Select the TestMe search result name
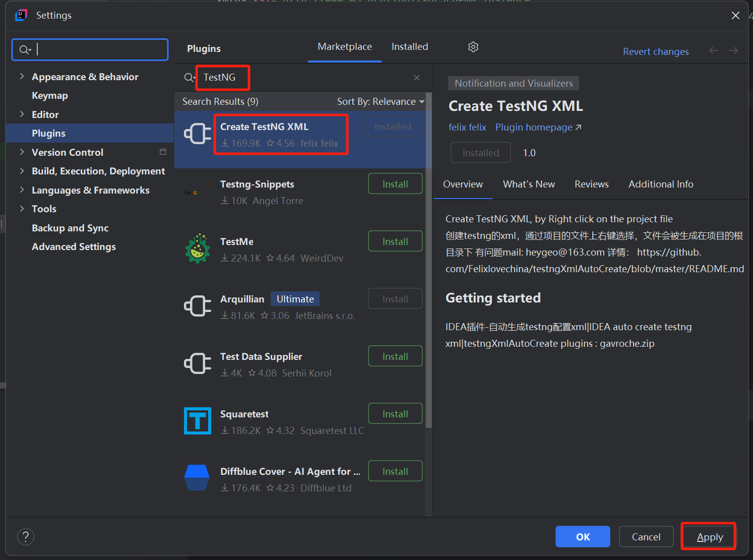Screen dimensions: 753x560 [x=237, y=242]
